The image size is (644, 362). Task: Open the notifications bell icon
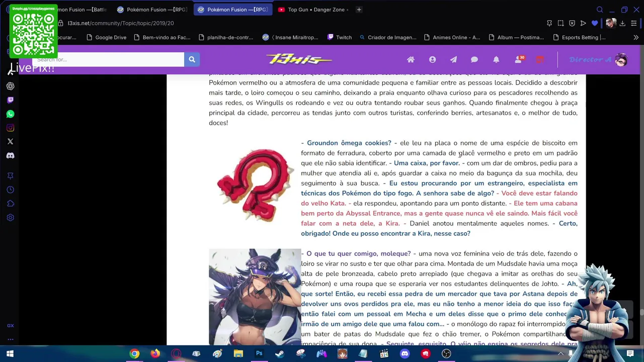[x=496, y=59]
